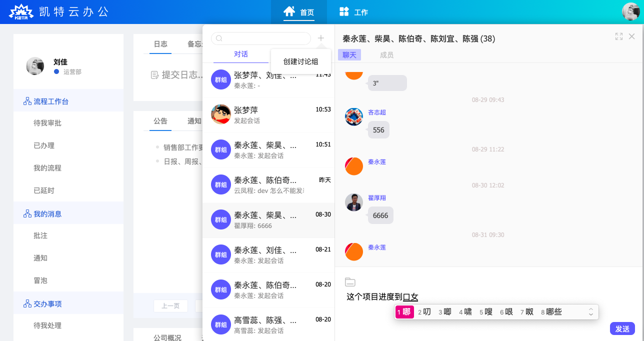Click 翟厚翔's avatar in the chat
Screen dimensions: 644x341
(354, 202)
